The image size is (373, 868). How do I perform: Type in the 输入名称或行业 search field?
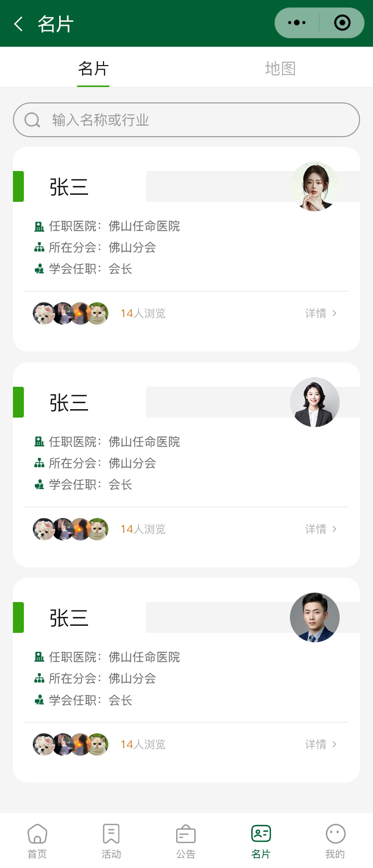(x=199, y=120)
